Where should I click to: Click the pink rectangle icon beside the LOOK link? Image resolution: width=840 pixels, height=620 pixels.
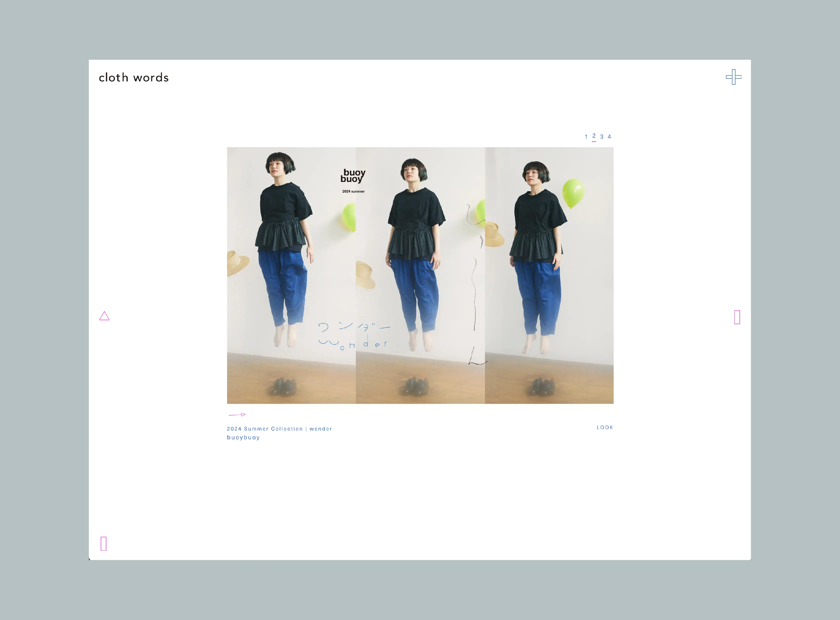[x=737, y=317]
